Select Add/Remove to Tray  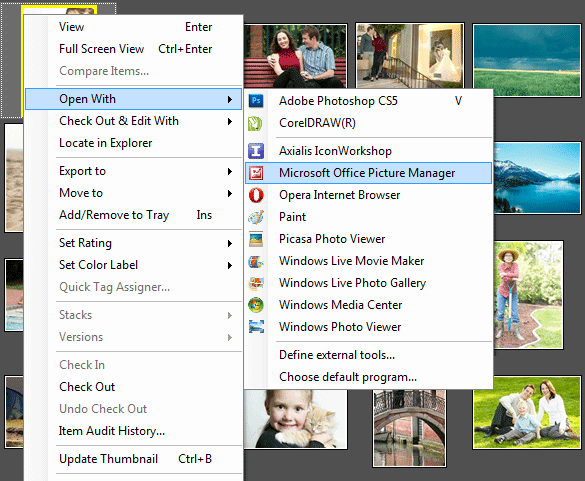pos(133,215)
